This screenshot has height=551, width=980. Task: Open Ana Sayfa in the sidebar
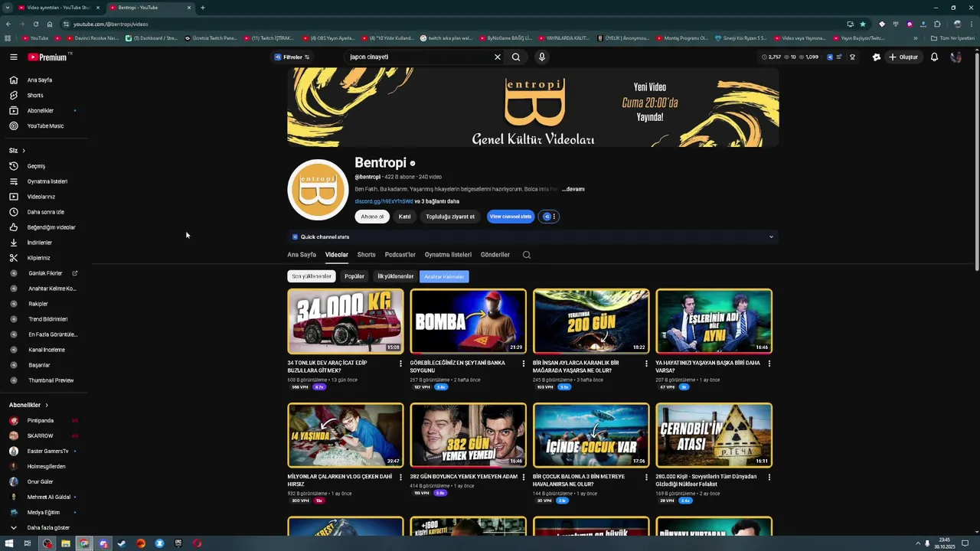(40, 80)
